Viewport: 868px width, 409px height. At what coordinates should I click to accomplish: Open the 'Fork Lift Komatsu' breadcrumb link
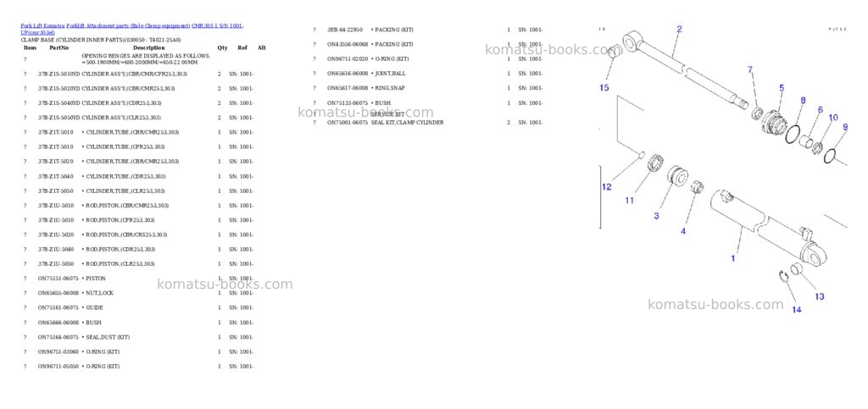pyautogui.click(x=42, y=26)
